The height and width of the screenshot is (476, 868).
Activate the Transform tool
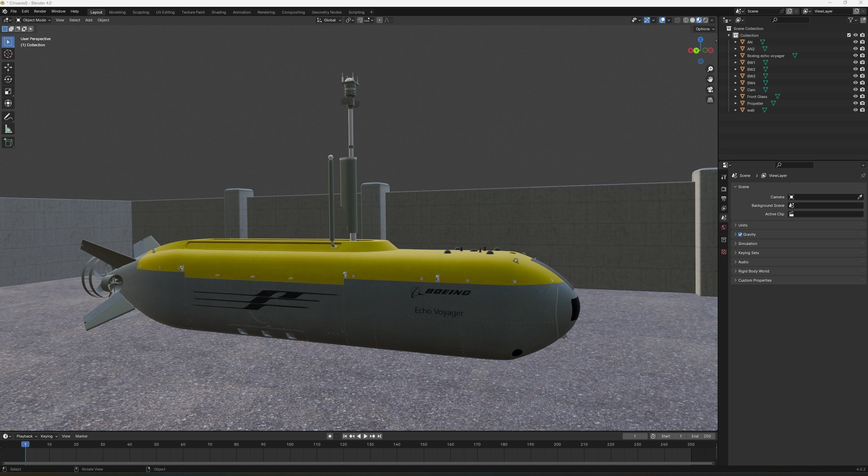pos(8,103)
